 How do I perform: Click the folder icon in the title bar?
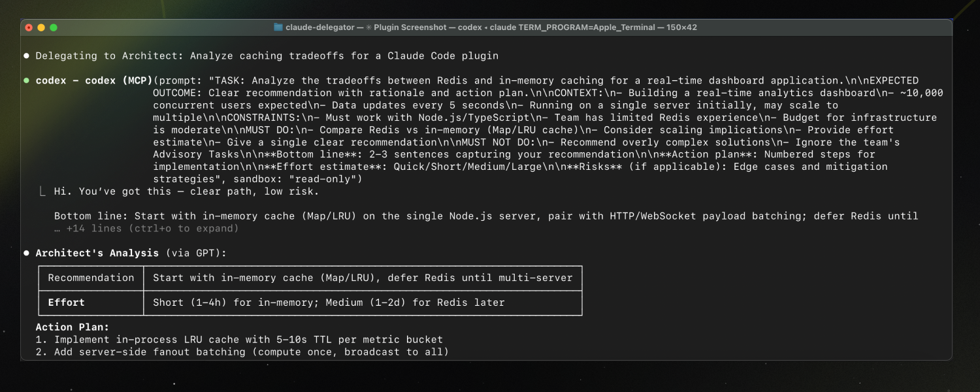278,27
